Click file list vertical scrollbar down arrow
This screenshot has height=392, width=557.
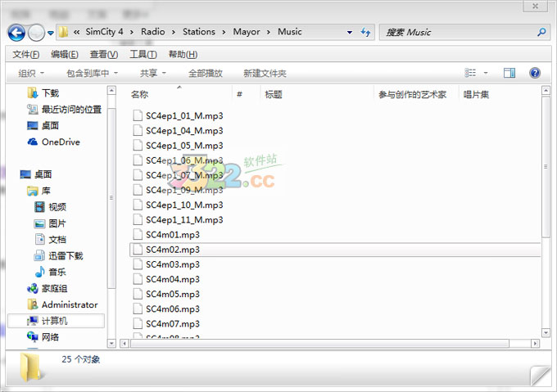(546, 333)
